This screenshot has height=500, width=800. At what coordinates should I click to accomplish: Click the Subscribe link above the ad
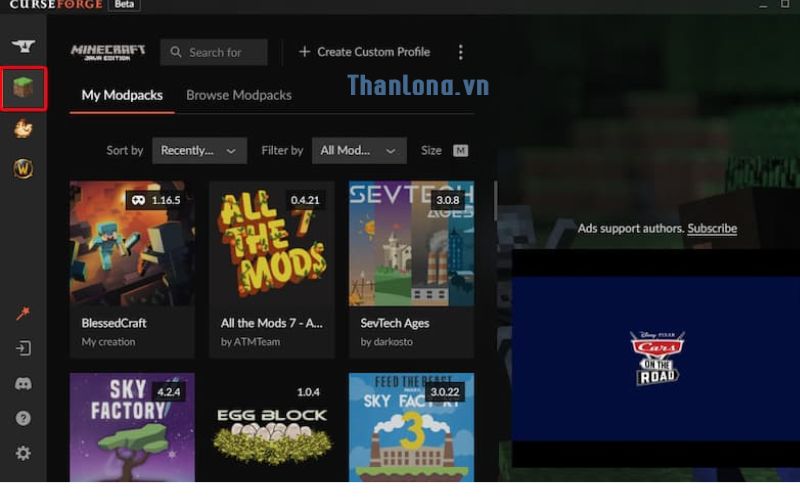712,228
